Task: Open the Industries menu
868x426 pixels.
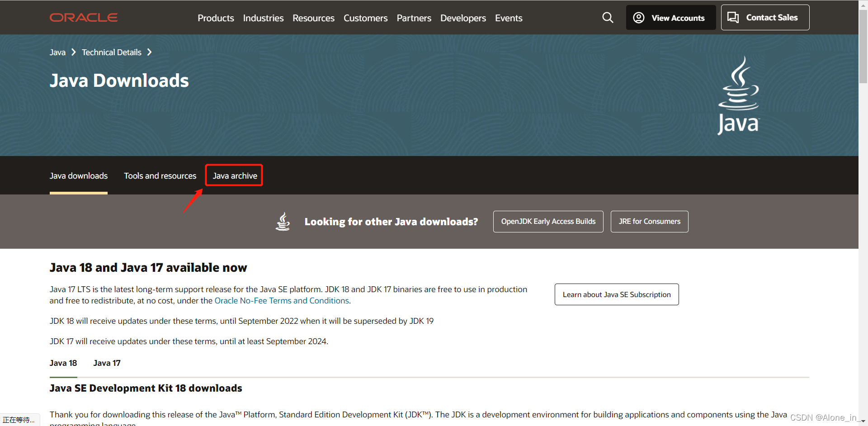Action: [x=263, y=18]
